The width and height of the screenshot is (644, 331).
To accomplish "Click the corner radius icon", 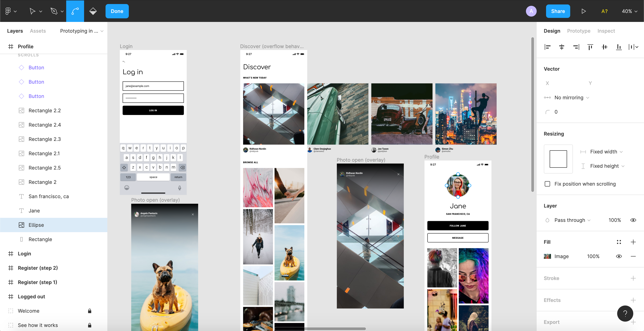I will (x=547, y=112).
